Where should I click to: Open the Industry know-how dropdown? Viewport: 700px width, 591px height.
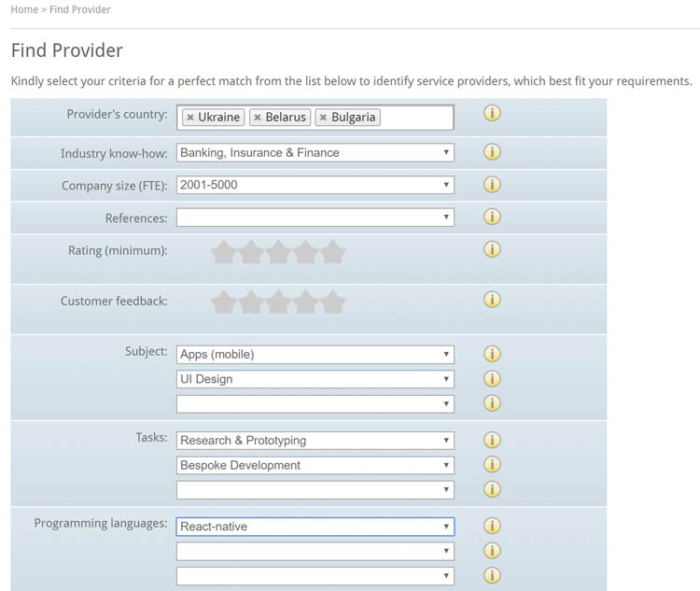coord(315,152)
